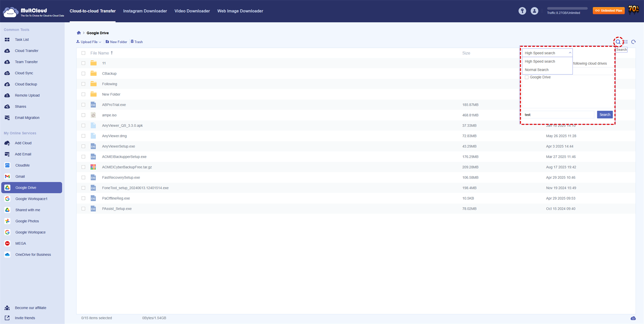
Task: Open Invite friends link
Action: coord(25,318)
